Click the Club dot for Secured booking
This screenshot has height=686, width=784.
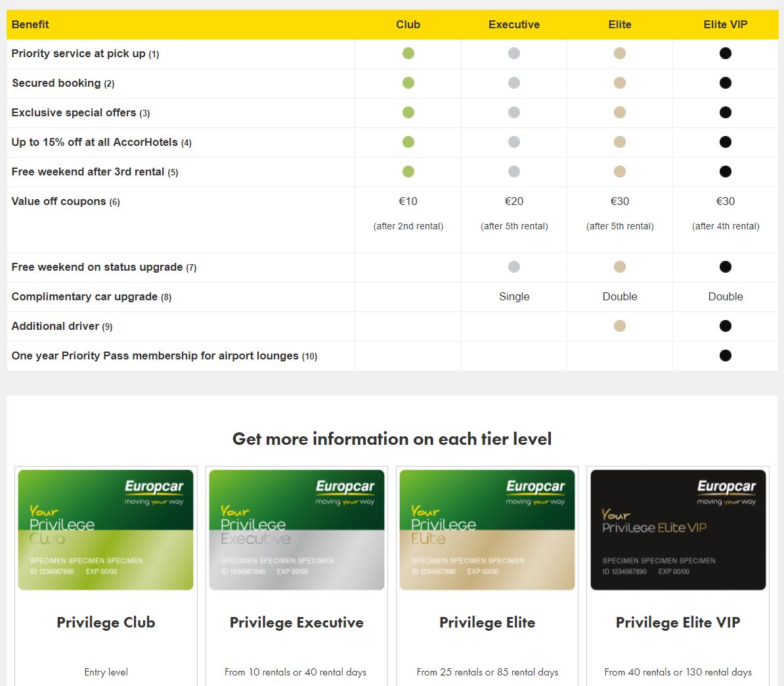(408, 83)
